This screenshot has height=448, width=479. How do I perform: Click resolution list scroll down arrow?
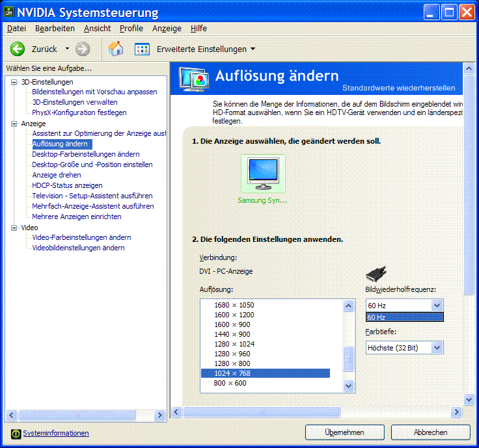pyautogui.click(x=349, y=386)
